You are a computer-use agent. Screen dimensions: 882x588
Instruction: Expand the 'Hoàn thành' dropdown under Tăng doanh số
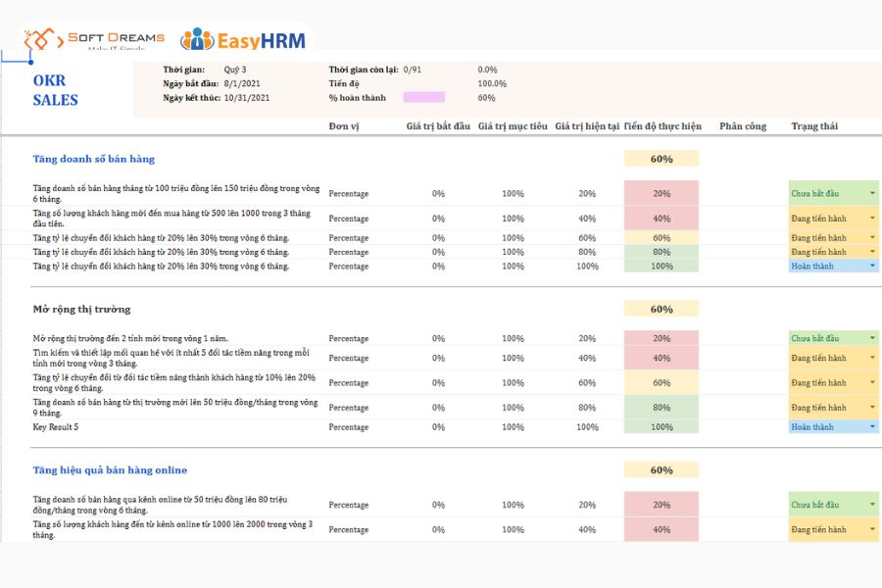click(872, 266)
